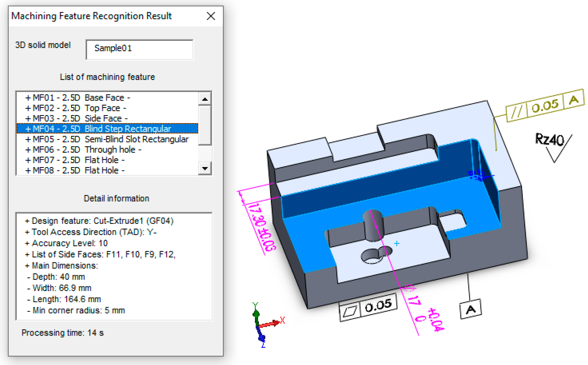Screen dimensions: 588x365
Task: Click the feature list scrollbar thumb
Action: click(205, 125)
